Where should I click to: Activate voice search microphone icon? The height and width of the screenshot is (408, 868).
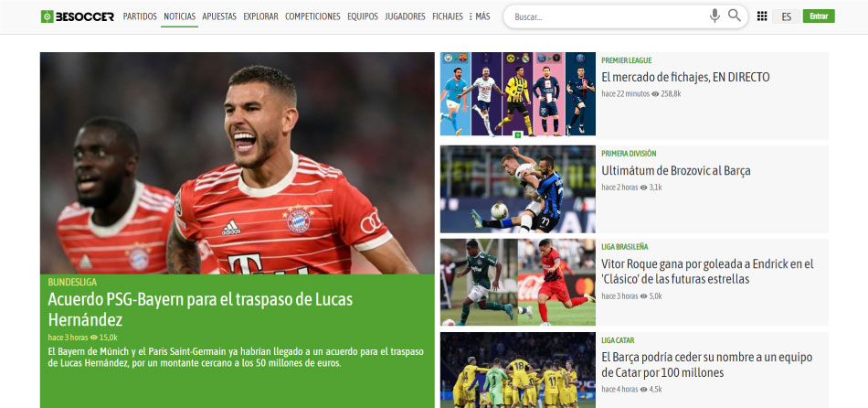715,16
